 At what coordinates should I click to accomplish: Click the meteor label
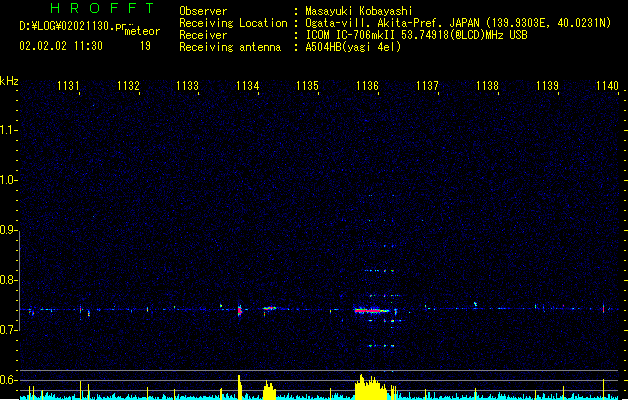coord(142,31)
